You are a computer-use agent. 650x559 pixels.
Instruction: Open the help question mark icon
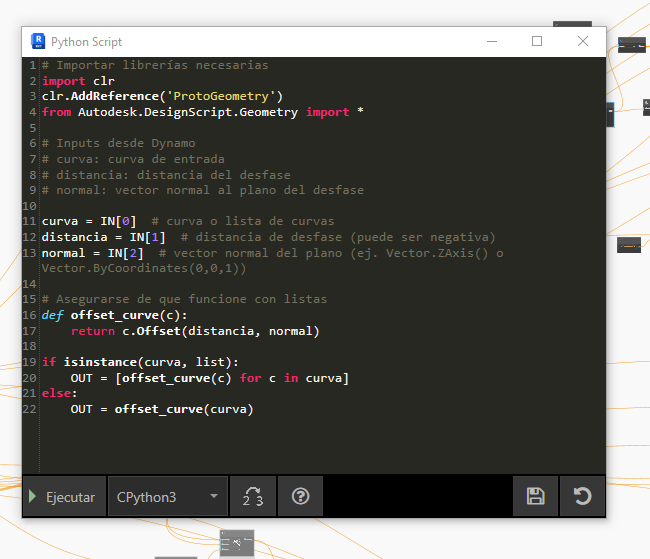pos(301,496)
